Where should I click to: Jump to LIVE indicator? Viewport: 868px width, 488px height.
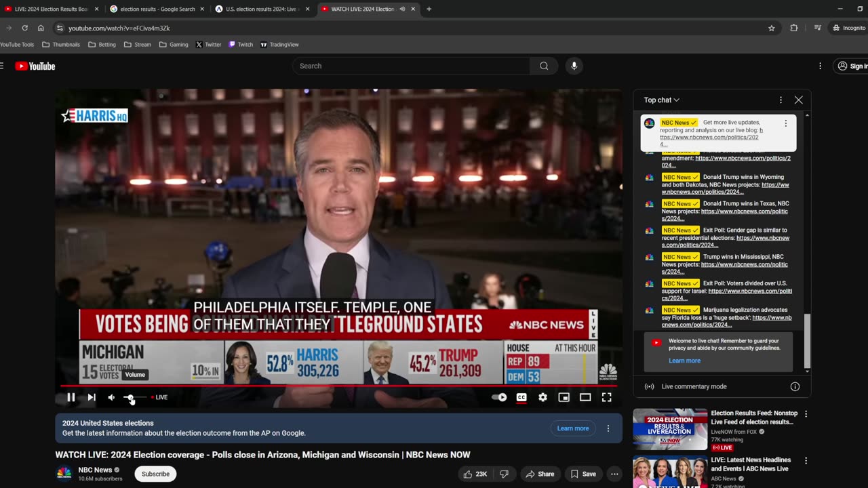(x=160, y=397)
